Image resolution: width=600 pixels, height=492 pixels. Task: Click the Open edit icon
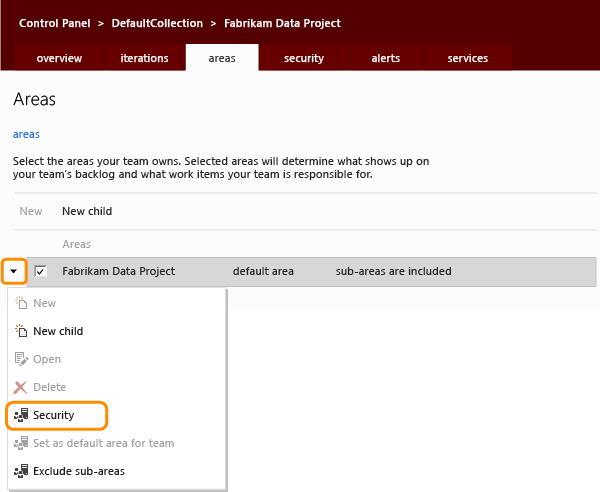21,359
